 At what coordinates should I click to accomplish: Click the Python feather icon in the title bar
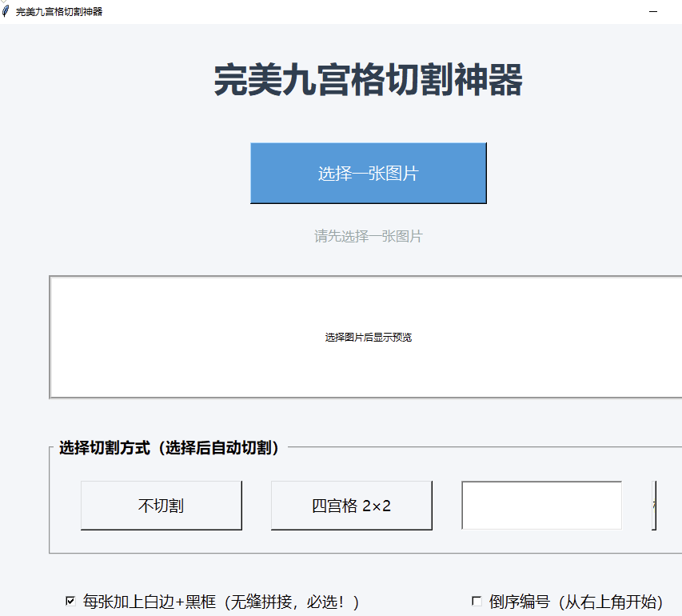pyautogui.click(x=8, y=12)
